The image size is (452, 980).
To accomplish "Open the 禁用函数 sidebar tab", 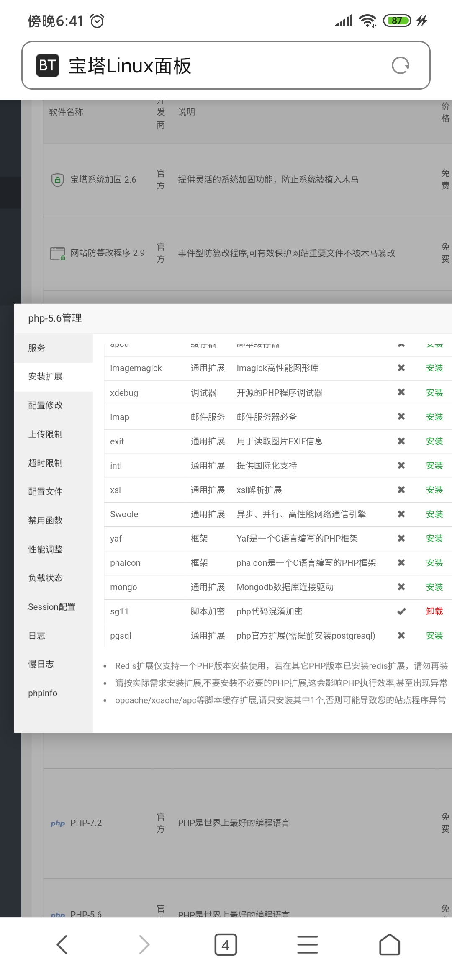I will (x=54, y=521).
